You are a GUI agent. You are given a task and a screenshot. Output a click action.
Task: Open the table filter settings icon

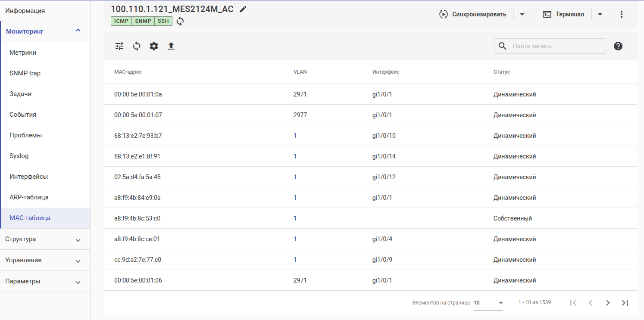(x=119, y=46)
